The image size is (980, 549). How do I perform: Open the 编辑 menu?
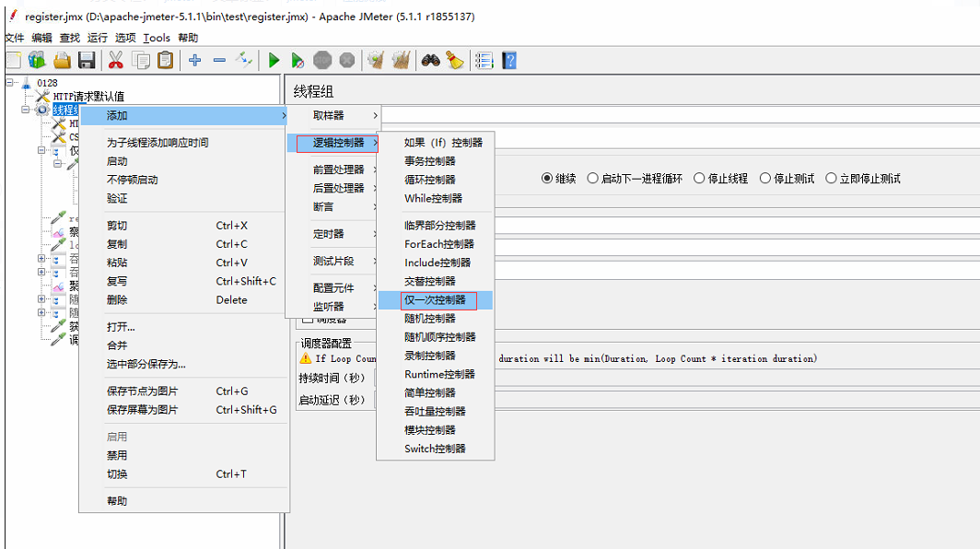click(41, 38)
